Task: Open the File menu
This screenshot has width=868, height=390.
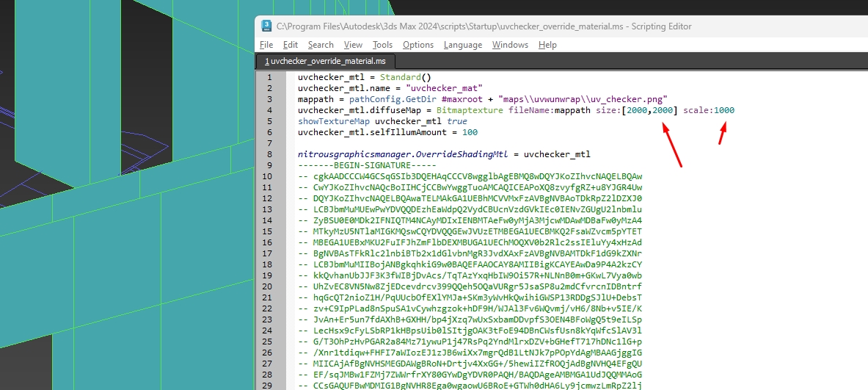Action: click(x=266, y=45)
